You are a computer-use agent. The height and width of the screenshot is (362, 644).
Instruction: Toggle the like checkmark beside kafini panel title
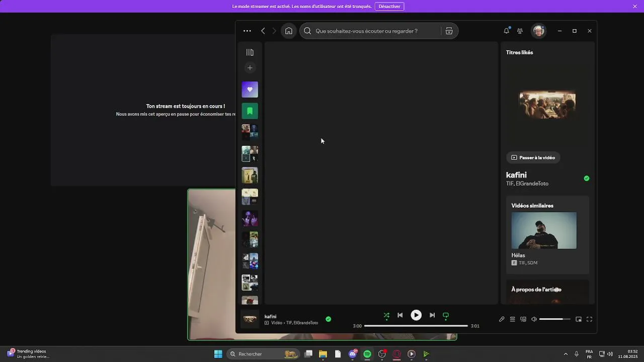click(x=587, y=178)
